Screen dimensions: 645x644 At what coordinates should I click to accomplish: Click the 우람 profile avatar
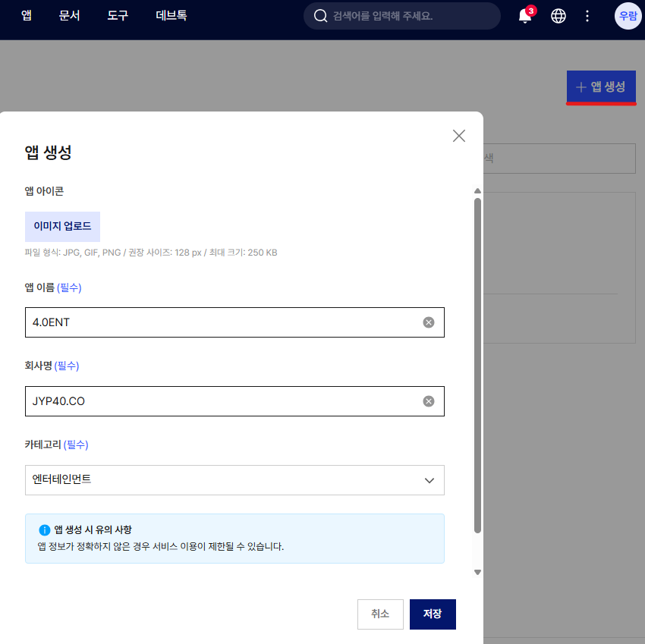[628, 16]
